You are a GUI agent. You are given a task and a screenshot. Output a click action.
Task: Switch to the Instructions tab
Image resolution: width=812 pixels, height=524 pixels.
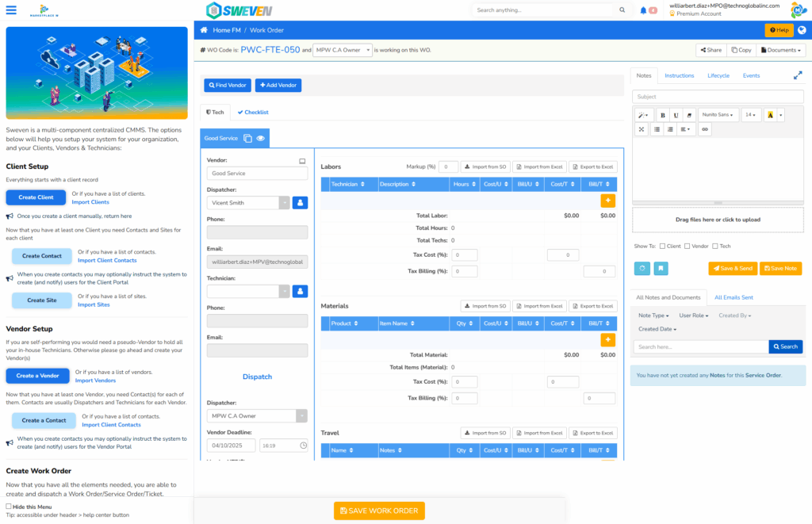click(x=679, y=75)
